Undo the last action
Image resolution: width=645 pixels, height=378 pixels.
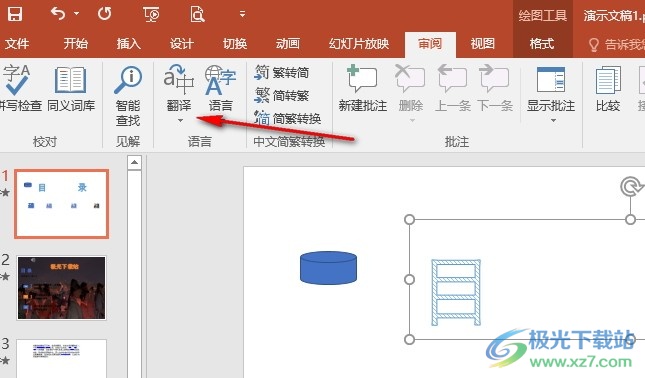tap(58, 14)
